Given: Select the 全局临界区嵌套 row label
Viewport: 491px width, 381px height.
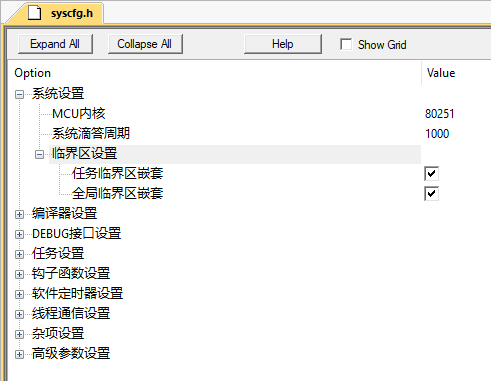Looking at the screenshot, I should point(118,194).
